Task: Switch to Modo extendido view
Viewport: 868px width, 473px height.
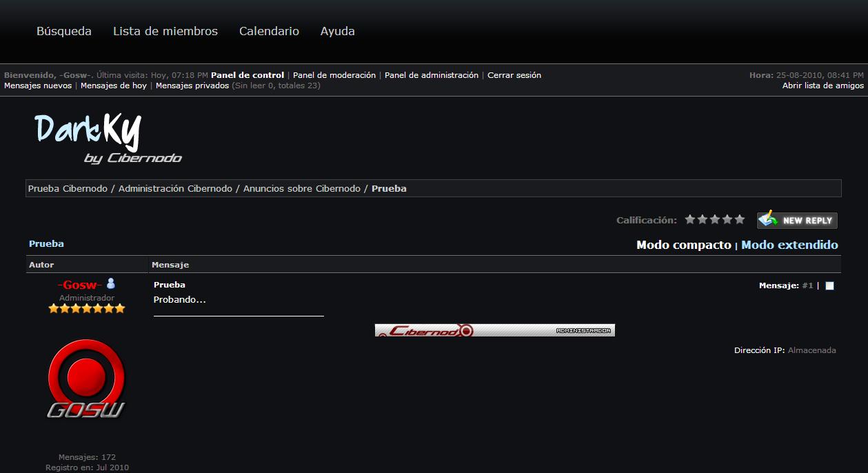Action: click(x=789, y=245)
